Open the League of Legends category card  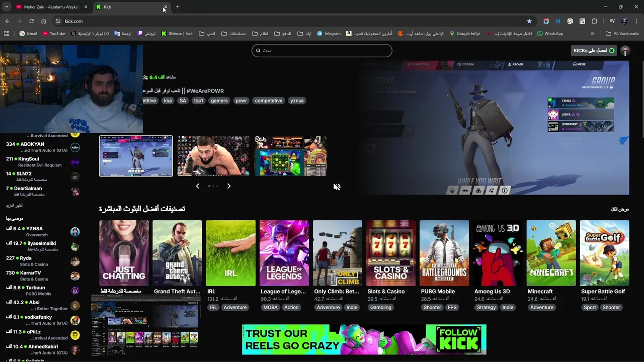point(284,253)
